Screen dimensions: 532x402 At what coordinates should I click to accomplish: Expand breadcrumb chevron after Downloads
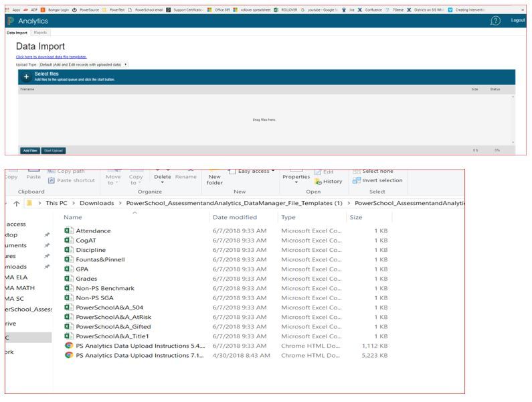click(120, 203)
